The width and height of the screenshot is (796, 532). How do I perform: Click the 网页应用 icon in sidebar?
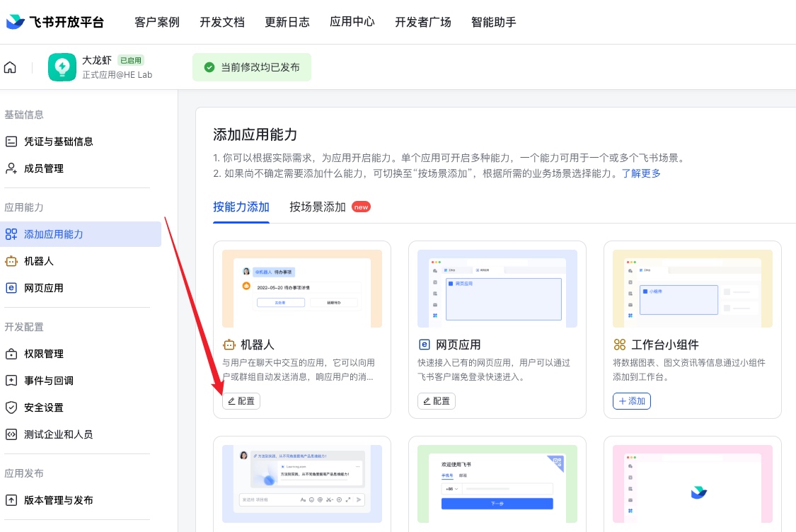click(11, 288)
